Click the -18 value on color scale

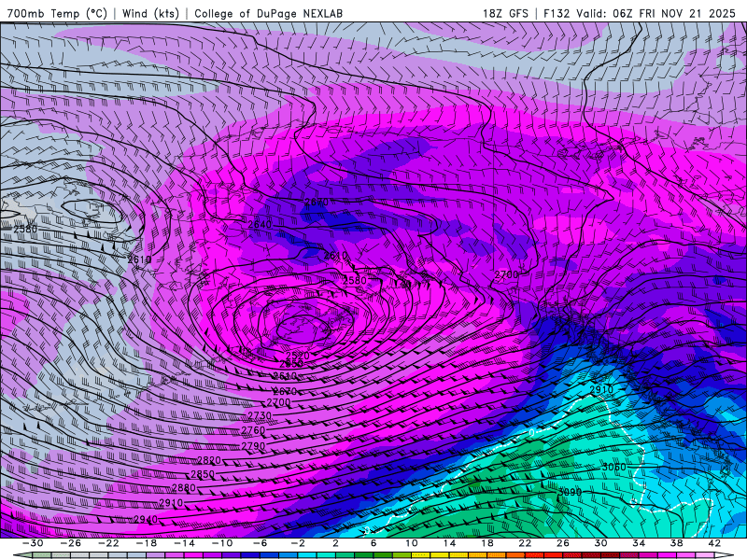pos(147,543)
